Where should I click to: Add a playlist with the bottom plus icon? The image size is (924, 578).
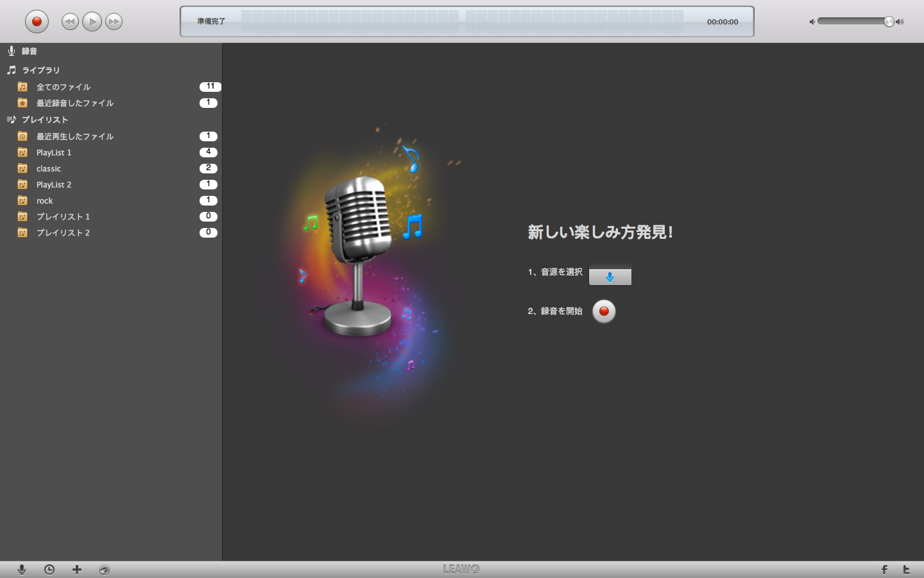[77, 570]
